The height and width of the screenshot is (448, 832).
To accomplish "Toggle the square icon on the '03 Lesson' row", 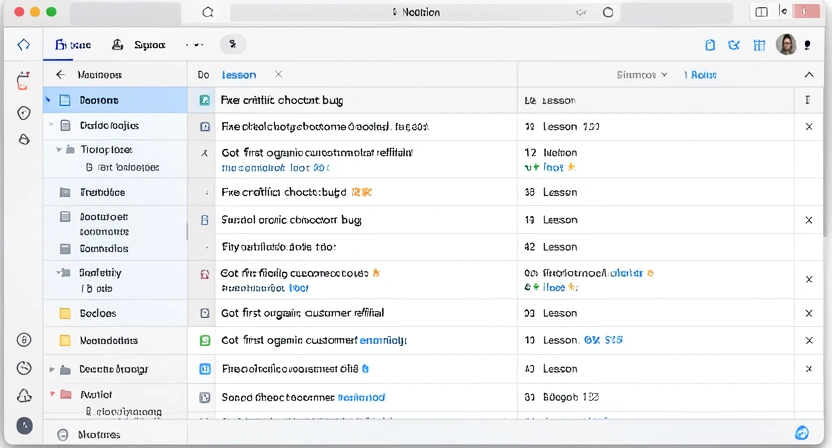I will [205, 313].
